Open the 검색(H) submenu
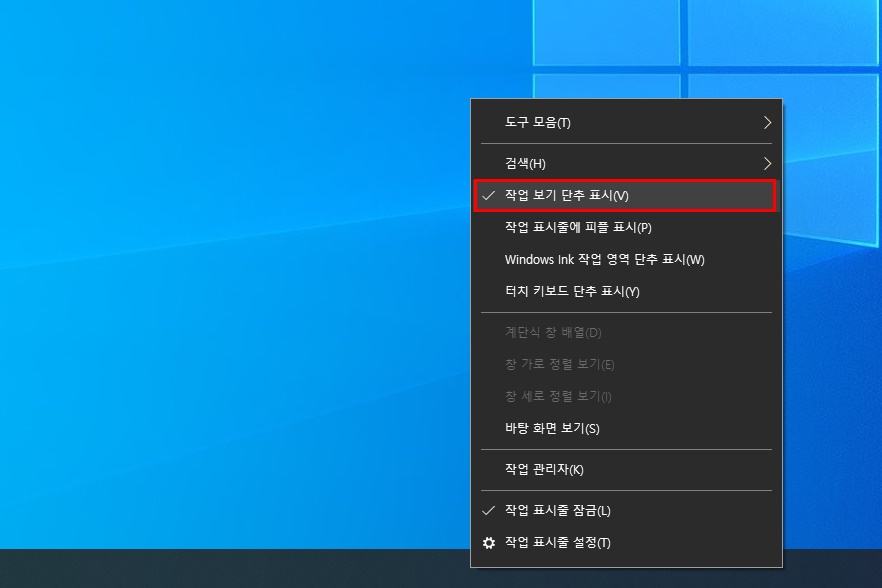The image size is (882, 588). (525, 162)
